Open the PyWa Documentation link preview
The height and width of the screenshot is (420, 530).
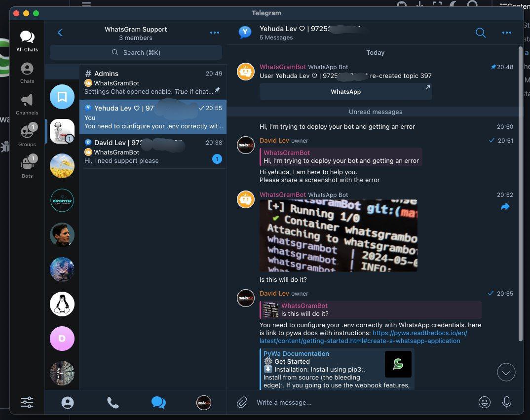click(x=337, y=369)
